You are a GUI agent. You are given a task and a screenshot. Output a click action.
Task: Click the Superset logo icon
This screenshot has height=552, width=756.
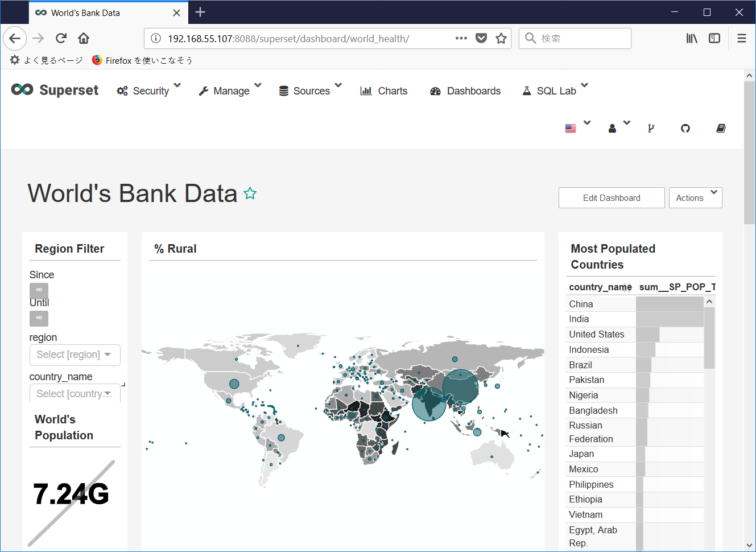point(22,89)
